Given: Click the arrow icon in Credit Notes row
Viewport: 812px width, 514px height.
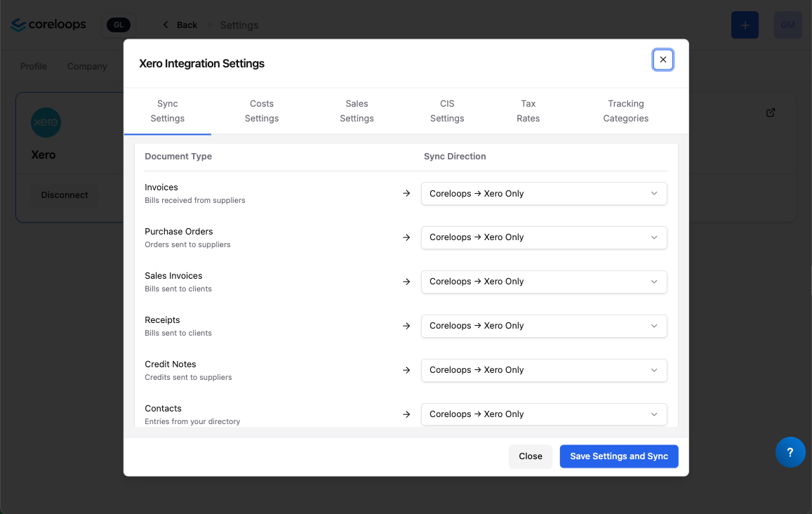Looking at the screenshot, I should pyautogui.click(x=406, y=370).
